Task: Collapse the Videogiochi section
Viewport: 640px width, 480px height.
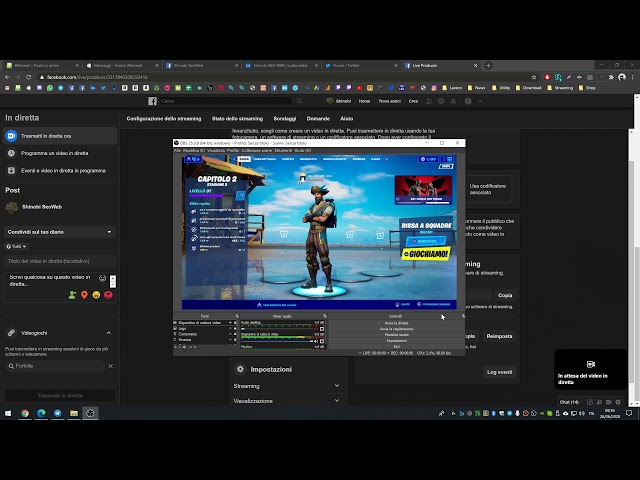Action: click(x=109, y=333)
